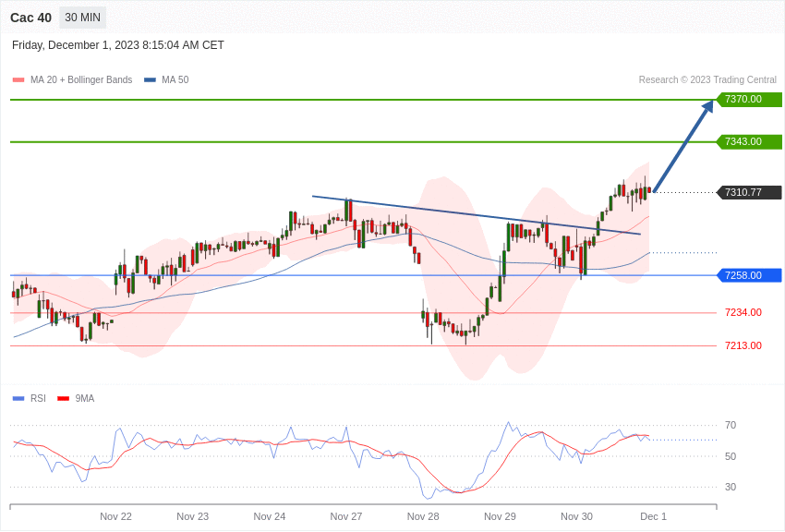The image size is (785, 532).
Task: Click the Cac 40 chart title
Action: click(31, 18)
